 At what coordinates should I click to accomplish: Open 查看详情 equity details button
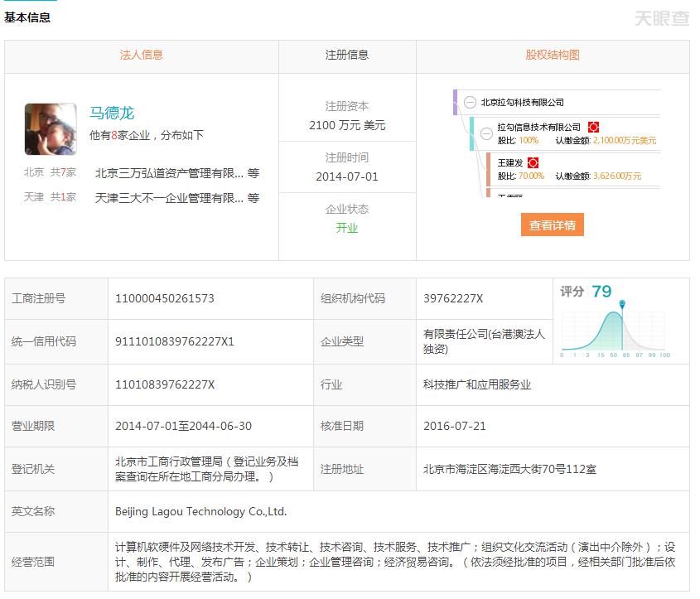(553, 225)
